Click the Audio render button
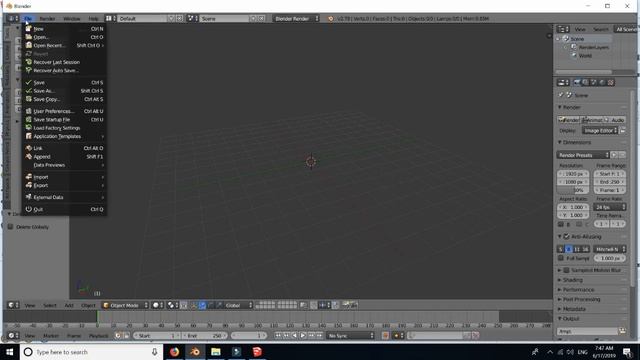The image size is (640, 360). [615, 120]
